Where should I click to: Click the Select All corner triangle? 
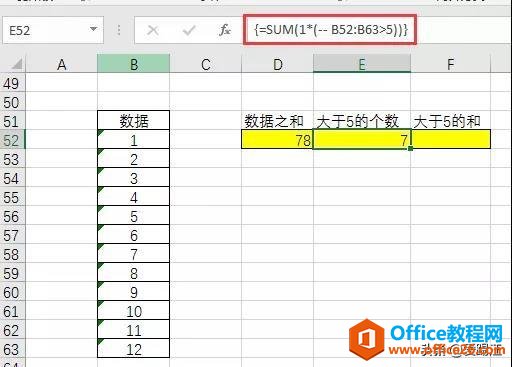(x=16, y=64)
